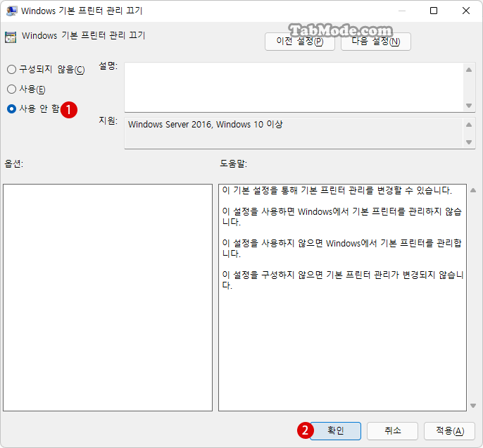Select the 사용(E) radio option

[12, 89]
